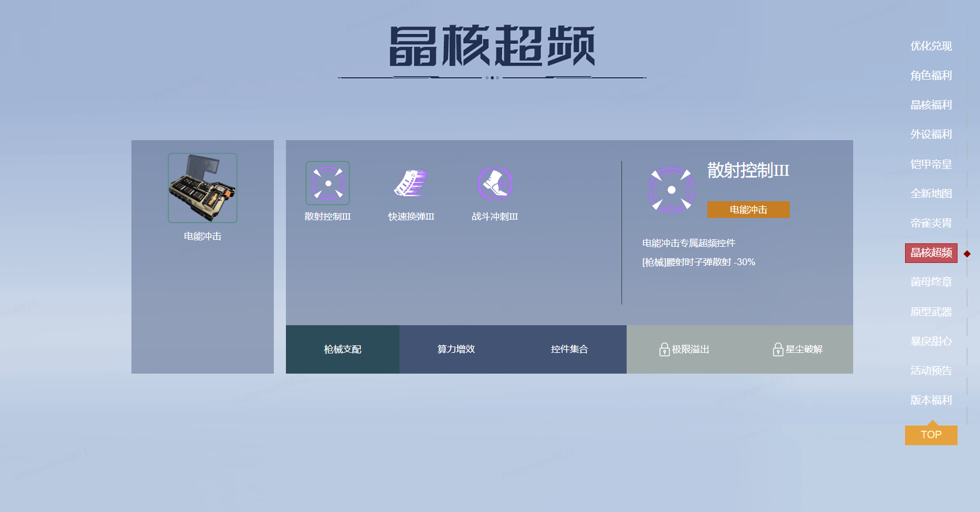980x512 pixels.
Task: Open the 晶核福利 navigation link
Action: tap(930, 105)
